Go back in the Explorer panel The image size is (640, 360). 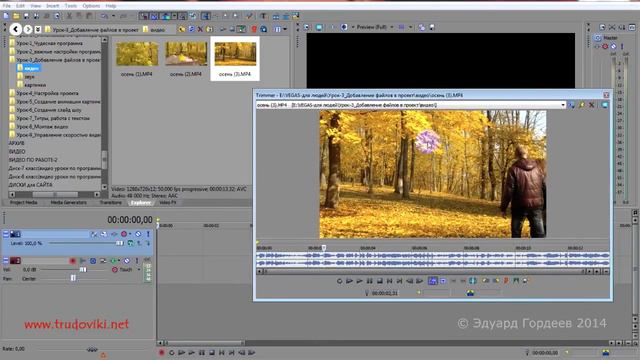point(16,29)
